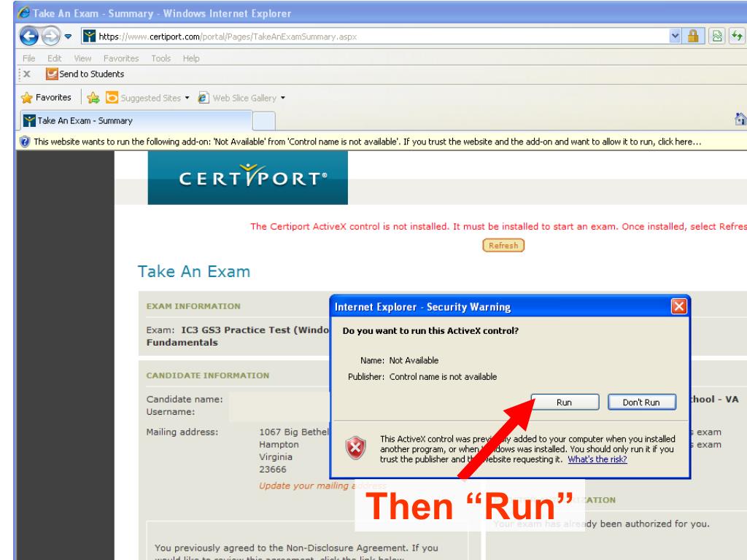Open a new blank tab

pyautogui.click(x=264, y=121)
